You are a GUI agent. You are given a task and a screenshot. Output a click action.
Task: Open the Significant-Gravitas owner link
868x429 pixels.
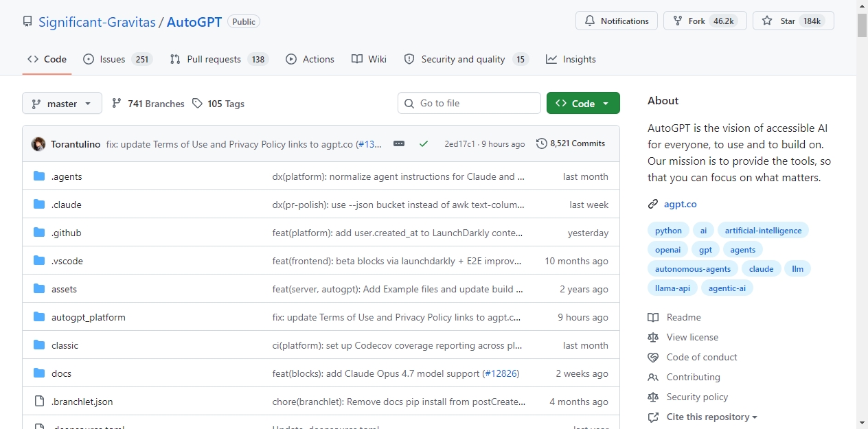(97, 22)
